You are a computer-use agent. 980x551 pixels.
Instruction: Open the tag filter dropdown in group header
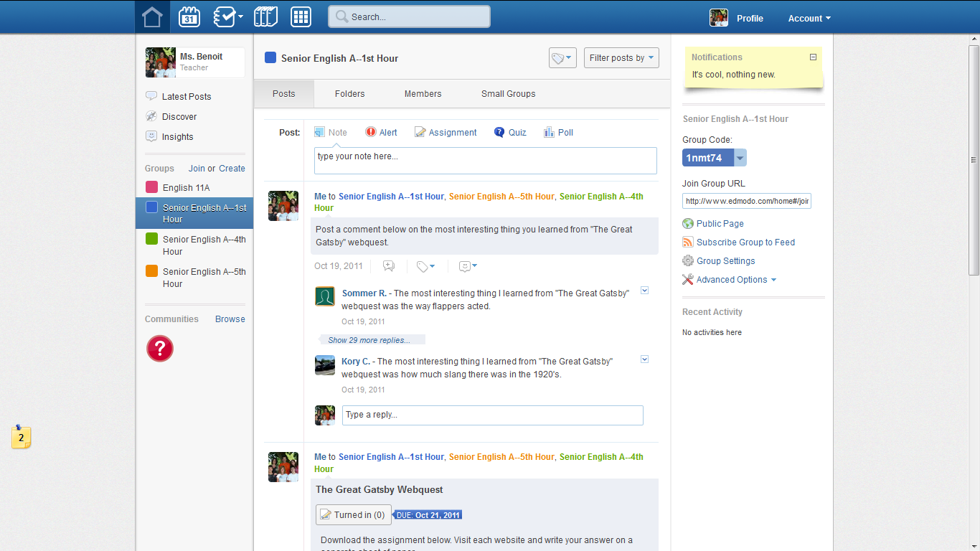click(562, 58)
